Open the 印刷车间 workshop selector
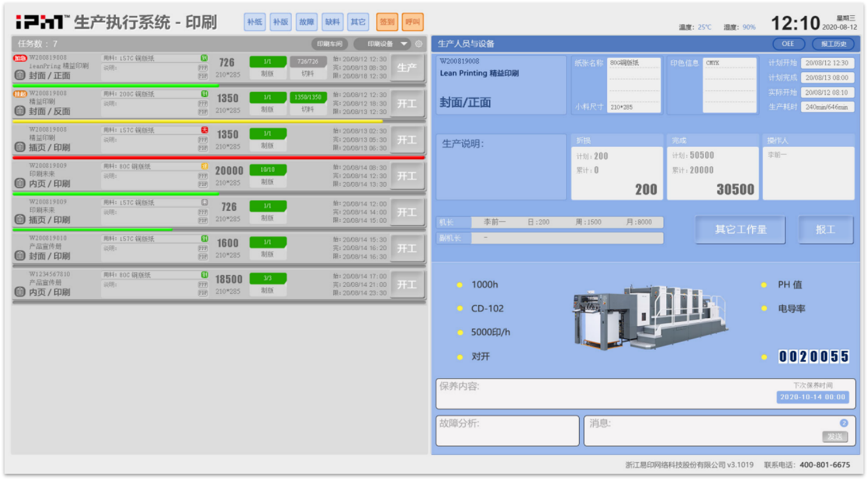The width and height of the screenshot is (868, 480). 329,44
